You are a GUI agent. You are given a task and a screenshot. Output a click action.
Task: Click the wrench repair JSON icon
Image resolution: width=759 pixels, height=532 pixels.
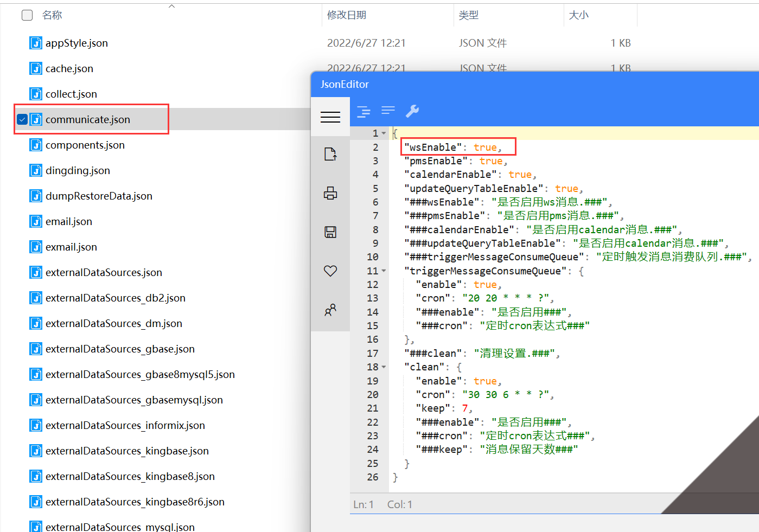click(x=412, y=111)
